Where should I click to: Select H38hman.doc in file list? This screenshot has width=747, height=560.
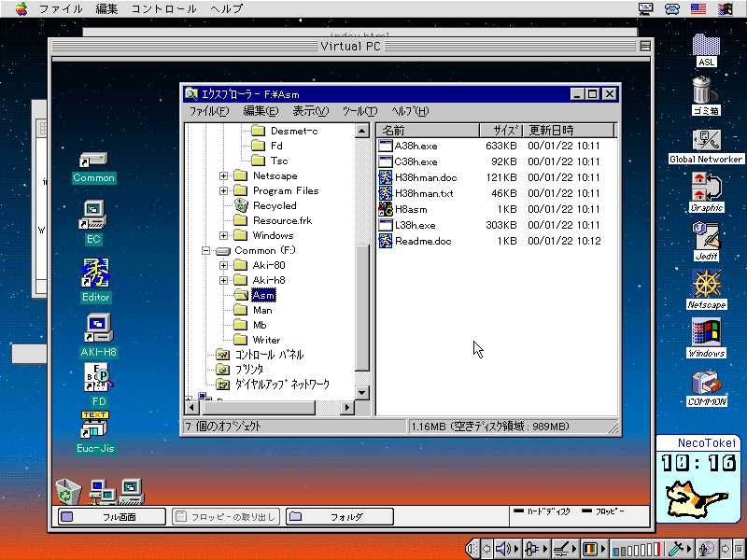[x=417, y=177]
